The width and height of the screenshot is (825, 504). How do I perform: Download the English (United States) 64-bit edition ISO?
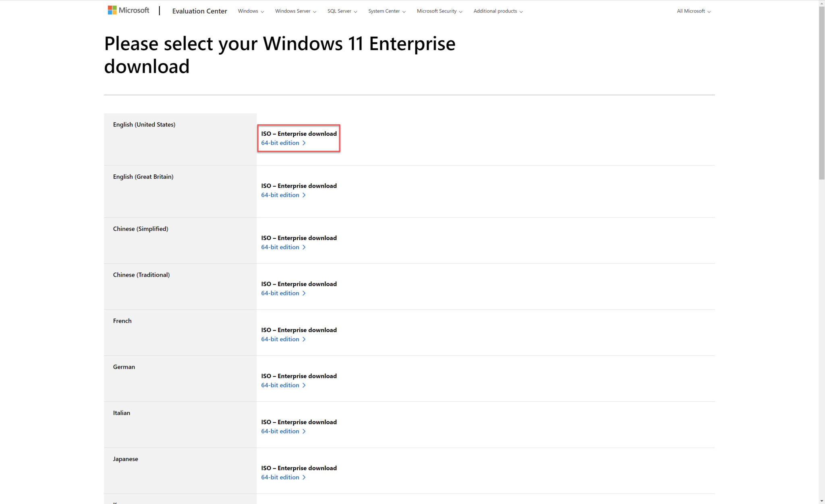point(280,143)
